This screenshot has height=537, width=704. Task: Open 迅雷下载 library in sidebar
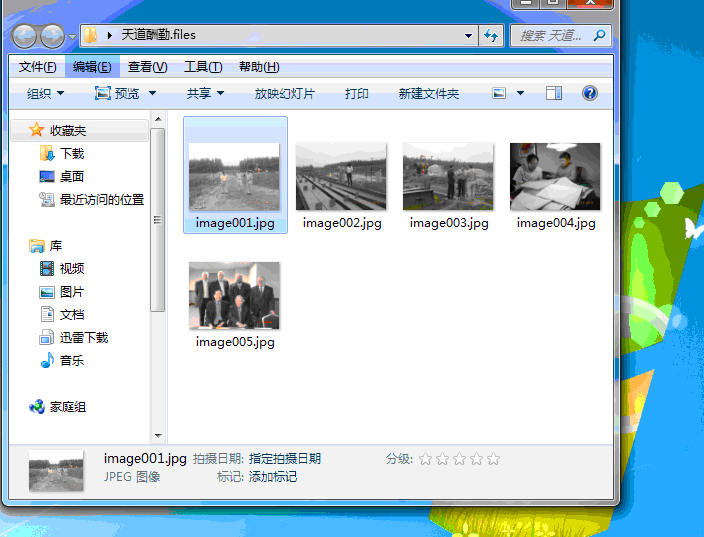coord(83,338)
